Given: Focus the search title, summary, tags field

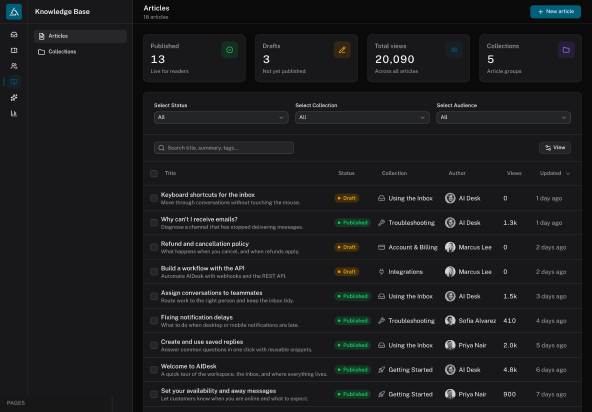Looking at the screenshot, I should coord(224,148).
